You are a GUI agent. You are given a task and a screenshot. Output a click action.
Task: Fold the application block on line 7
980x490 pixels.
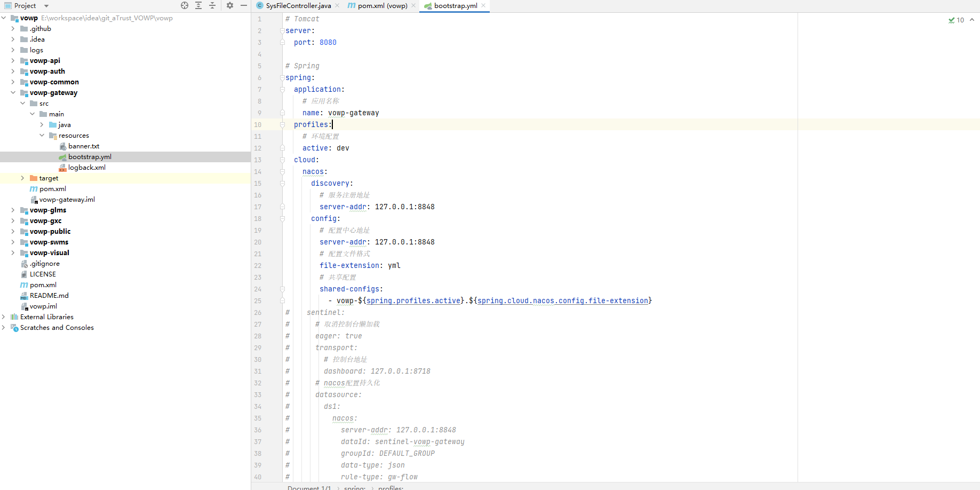(x=282, y=89)
